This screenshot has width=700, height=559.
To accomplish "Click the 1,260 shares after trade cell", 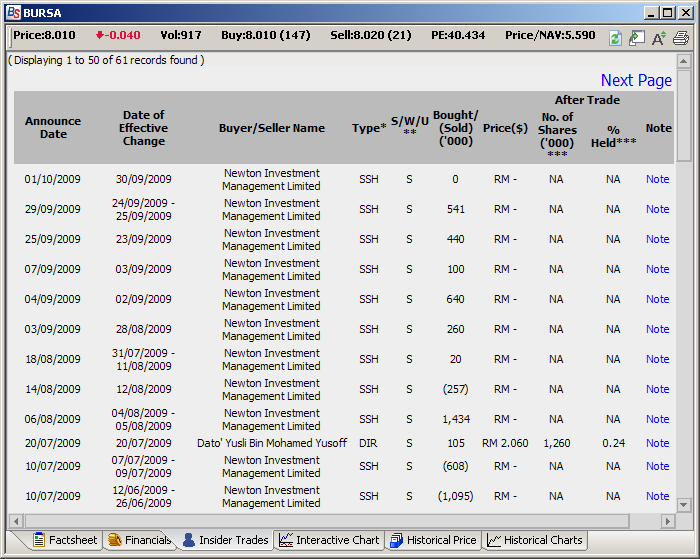I will (x=557, y=443).
